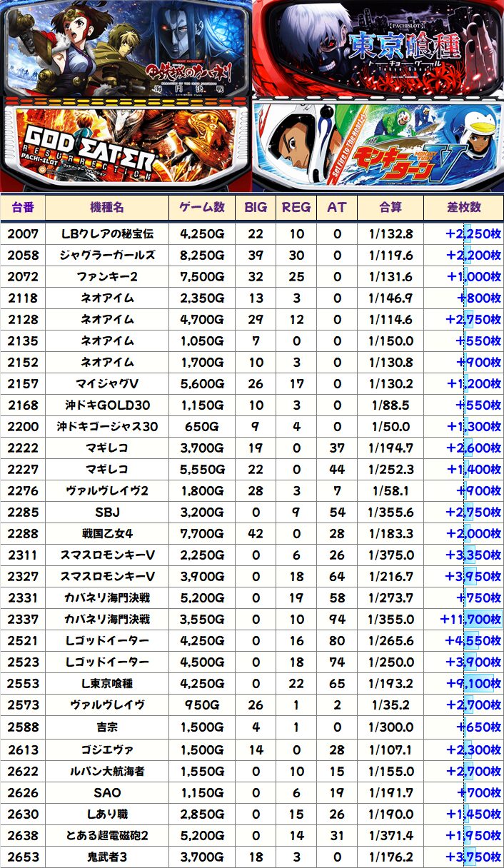Click the 機種名 column header
Image resolution: width=504 pixels, height=868 pixels.
click(107, 207)
